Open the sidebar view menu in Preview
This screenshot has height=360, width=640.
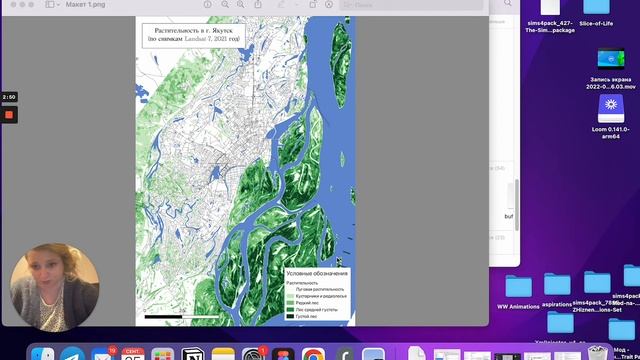53,4
